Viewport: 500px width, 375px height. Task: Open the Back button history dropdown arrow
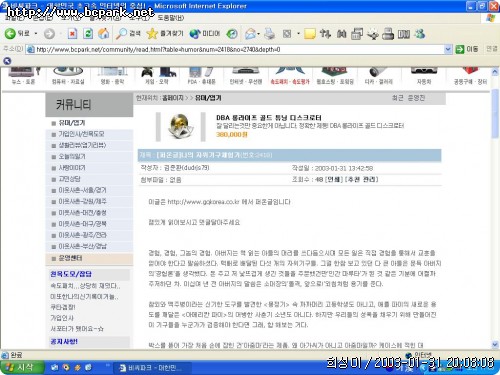coord(36,34)
